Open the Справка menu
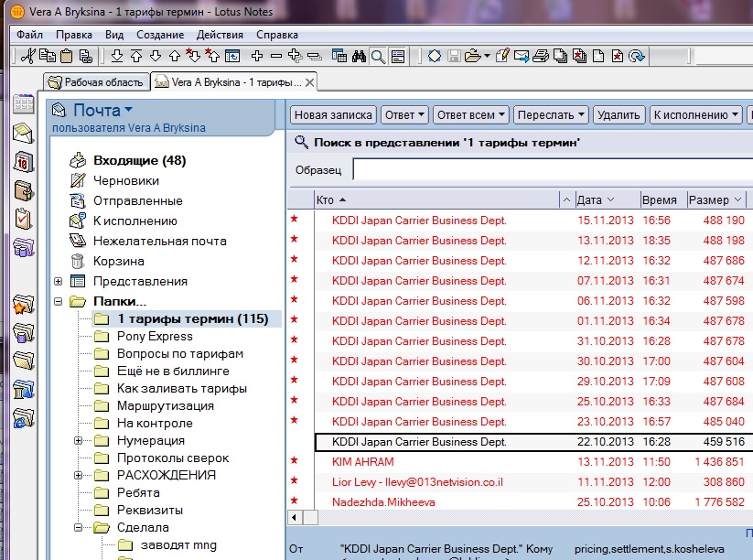The width and height of the screenshot is (753, 560). pyautogui.click(x=277, y=35)
